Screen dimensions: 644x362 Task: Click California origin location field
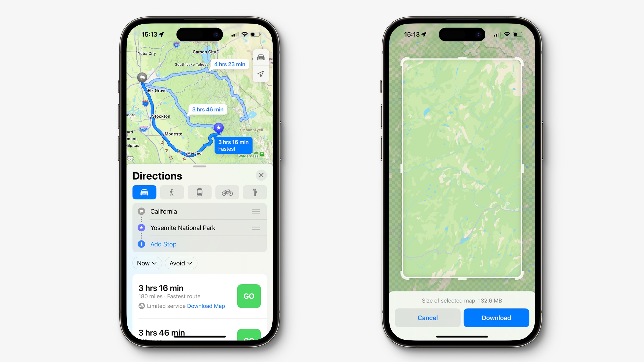[199, 212]
